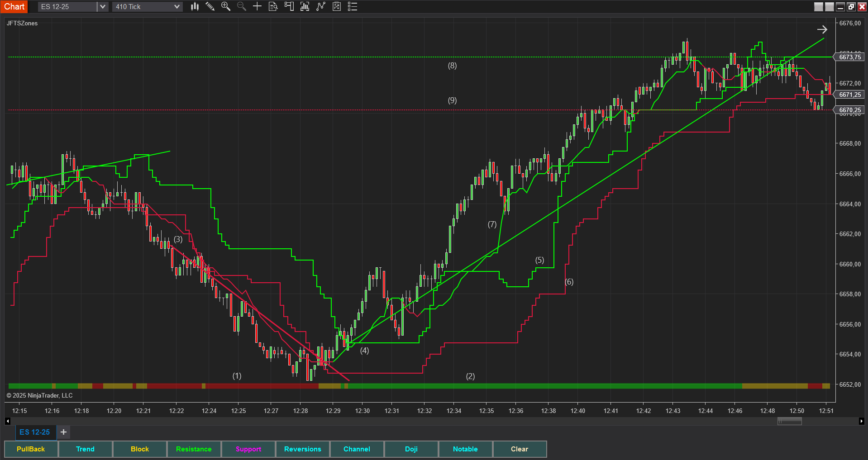
Task: Toggle the Support zones display
Action: [x=248, y=449]
